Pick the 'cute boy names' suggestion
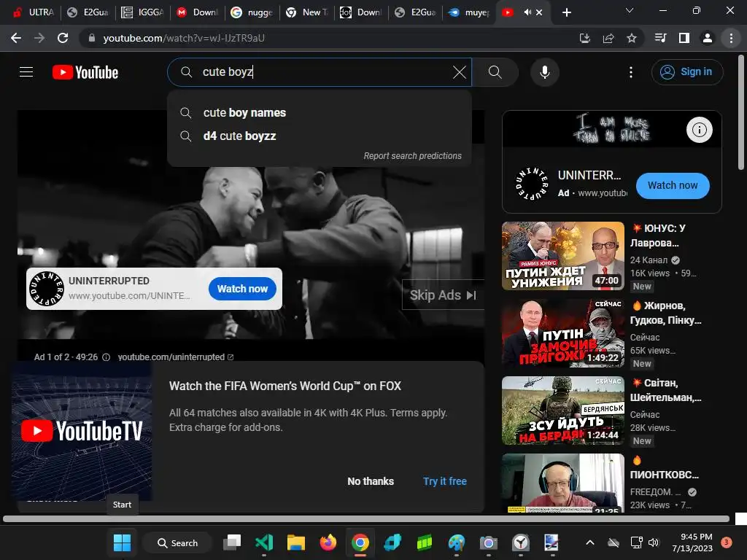 pos(320,113)
